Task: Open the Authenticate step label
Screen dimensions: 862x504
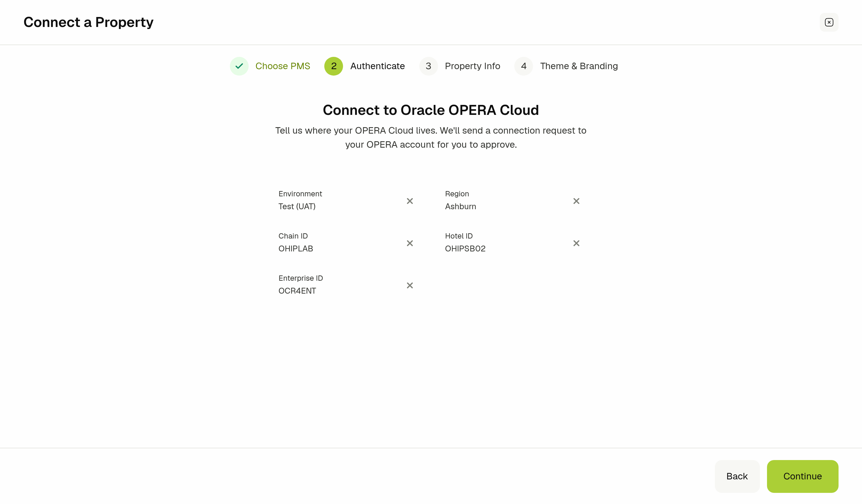Action: click(x=377, y=66)
